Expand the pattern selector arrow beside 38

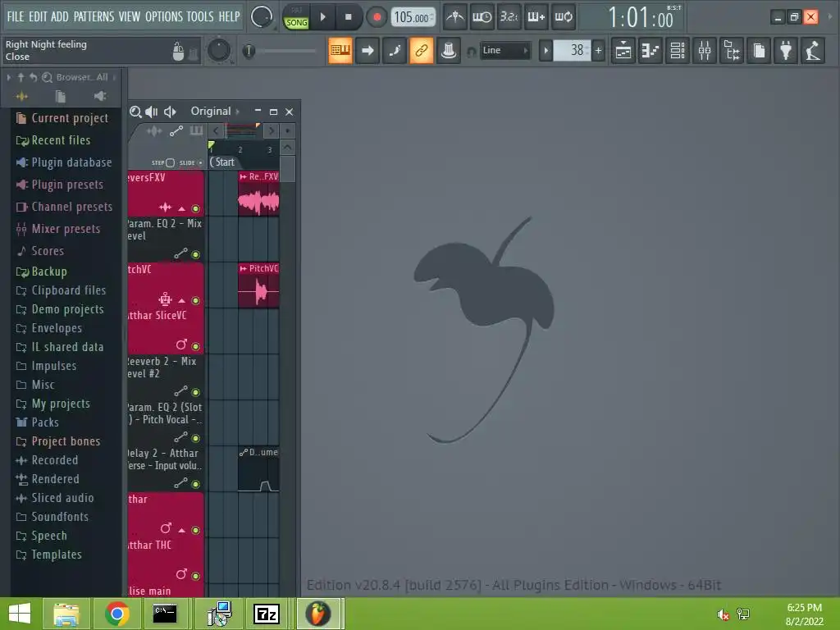[546, 51]
